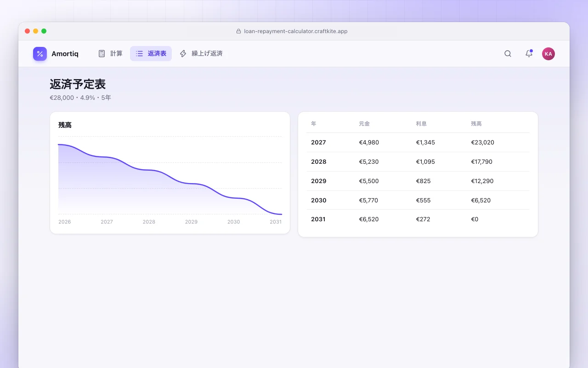This screenshot has width=588, height=368.
Task: Click the 2026 axis label
Action: [x=65, y=222]
